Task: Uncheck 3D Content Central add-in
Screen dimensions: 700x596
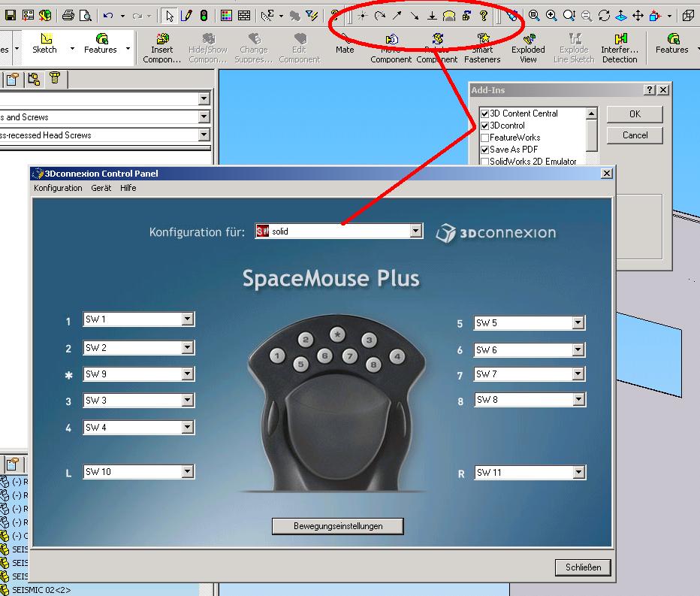Action: click(x=485, y=113)
